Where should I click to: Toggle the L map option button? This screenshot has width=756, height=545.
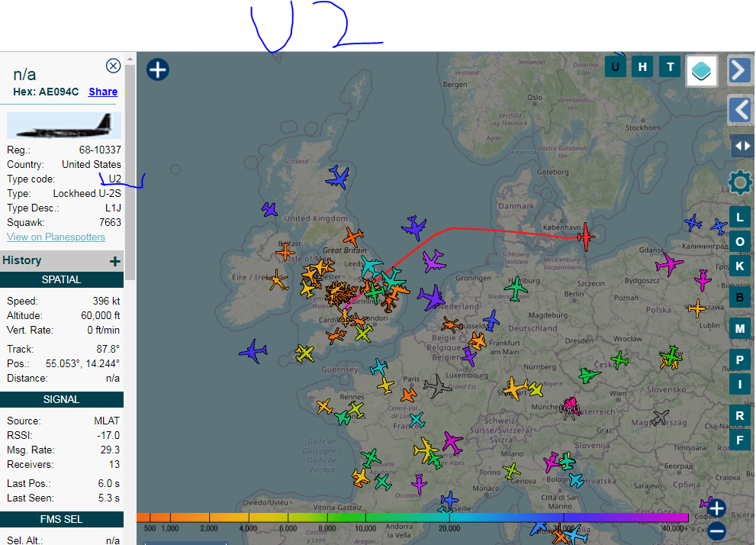740,217
